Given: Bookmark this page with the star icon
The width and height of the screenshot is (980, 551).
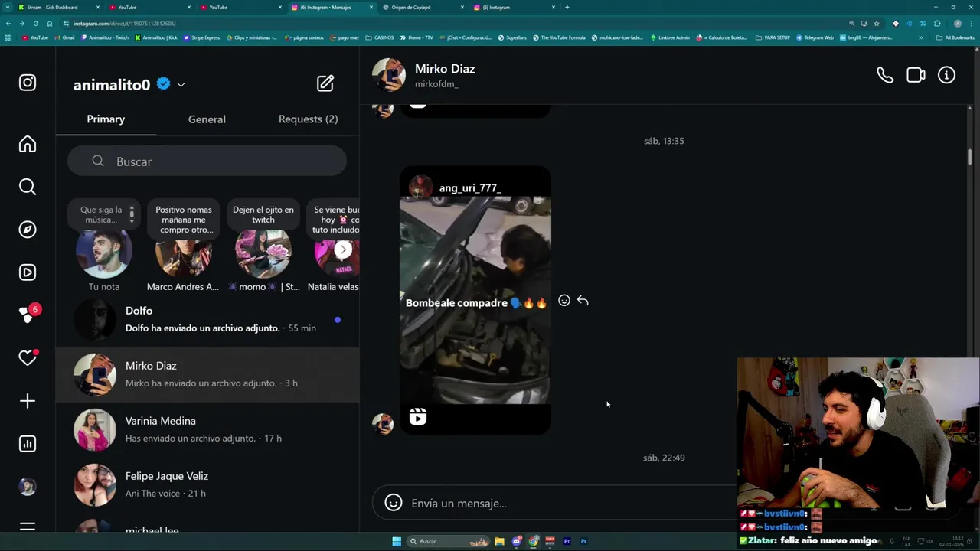Looking at the screenshot, I should click(x=877, y=24).
